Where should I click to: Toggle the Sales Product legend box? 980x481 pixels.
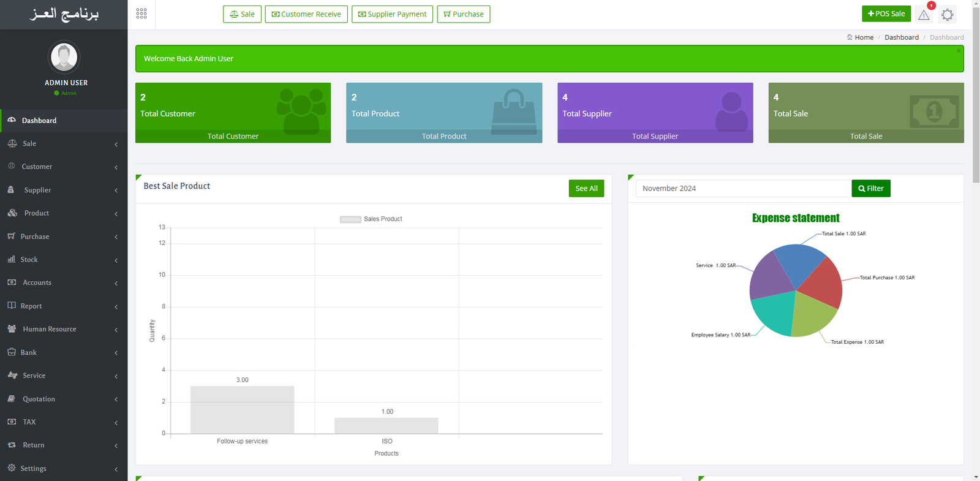point(350,219)
